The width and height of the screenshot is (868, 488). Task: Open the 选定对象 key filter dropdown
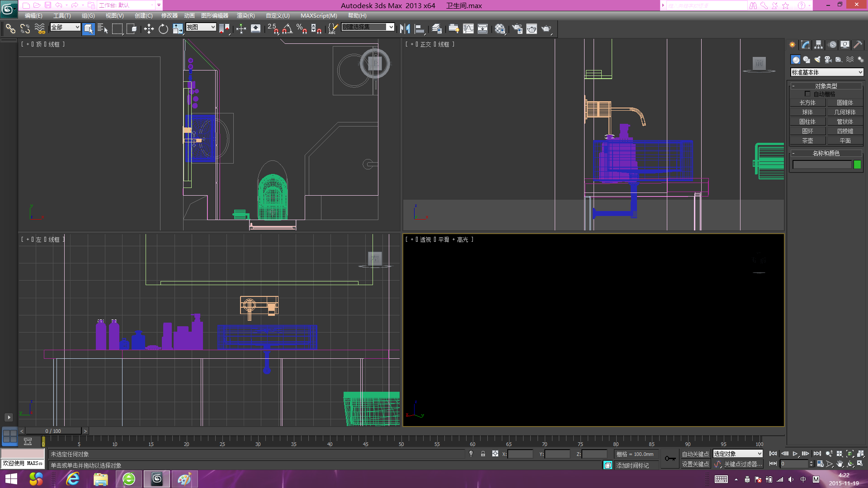(x=738, y=454)
